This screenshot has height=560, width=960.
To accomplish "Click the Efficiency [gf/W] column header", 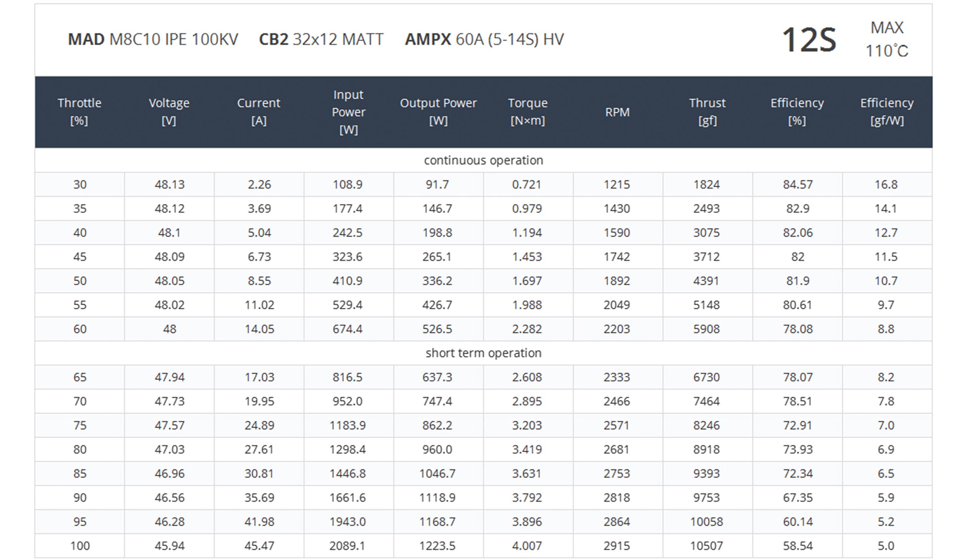I will [x=887, y=112].
